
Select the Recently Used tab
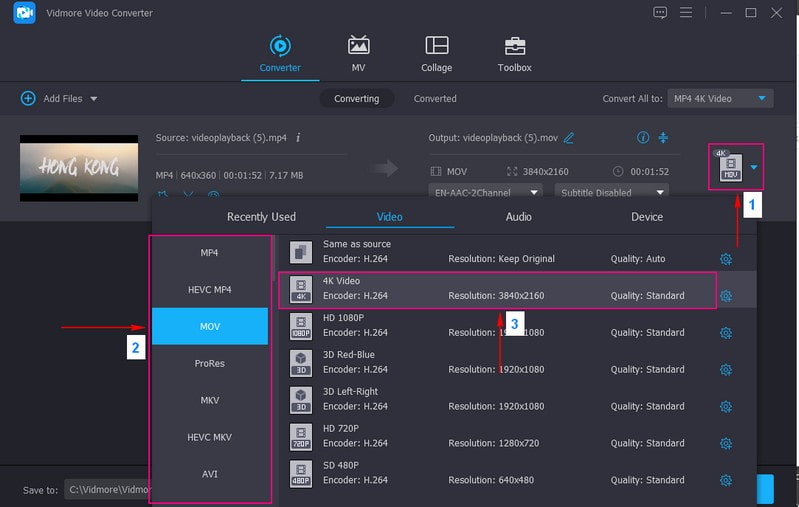(x=261, y=217)
